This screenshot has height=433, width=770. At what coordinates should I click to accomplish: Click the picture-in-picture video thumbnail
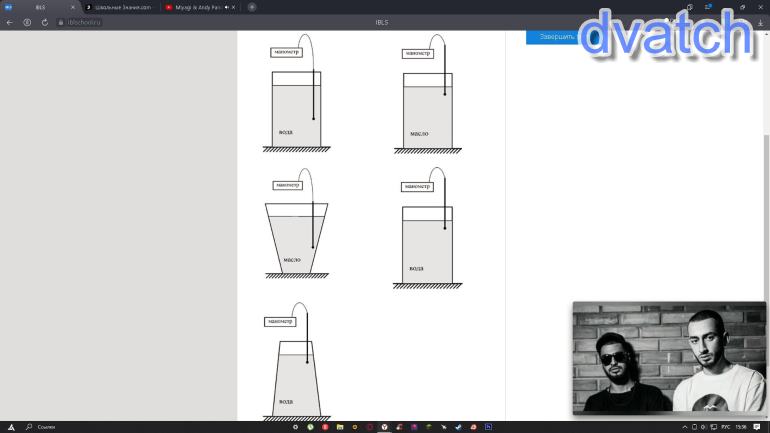(669, 358)
